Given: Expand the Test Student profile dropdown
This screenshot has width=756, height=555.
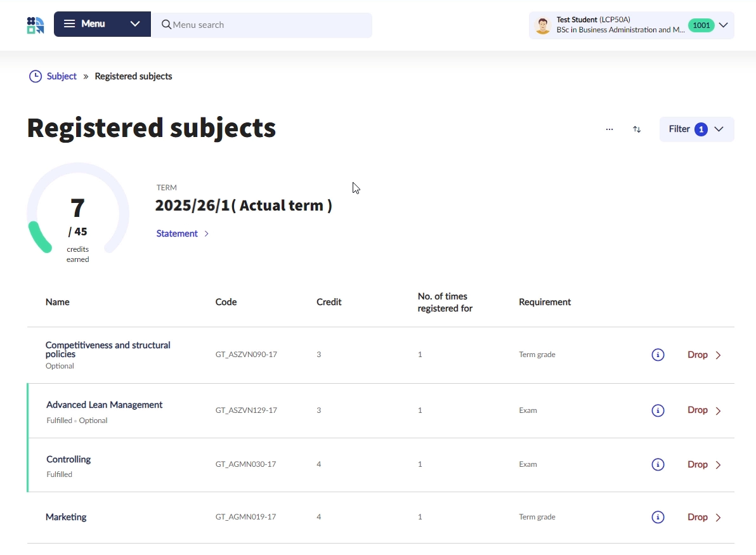Looking at the screenshot, I should point(723,25).
